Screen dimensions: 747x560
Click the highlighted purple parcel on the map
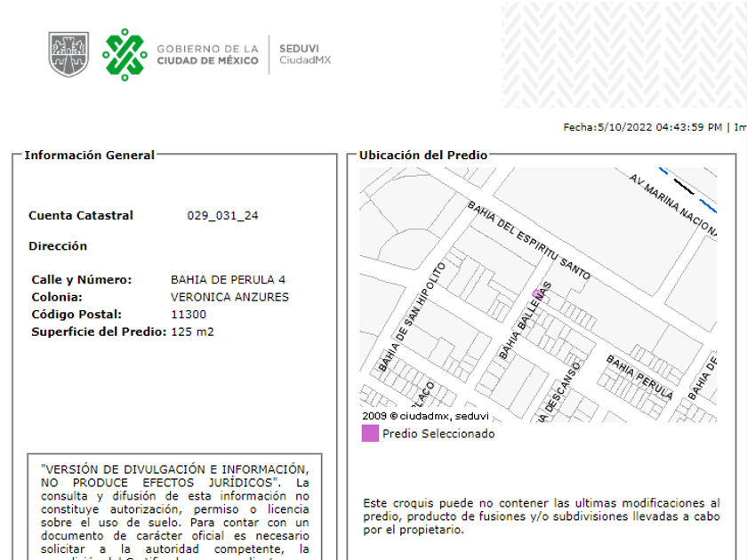click(x=537, y=293)
